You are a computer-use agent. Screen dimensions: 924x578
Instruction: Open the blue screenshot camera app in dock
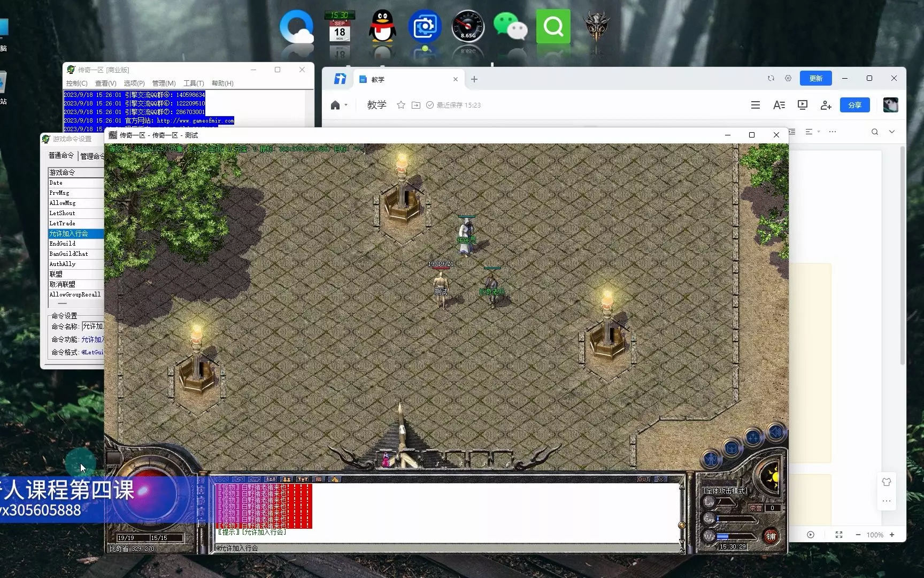pos(425,26)
